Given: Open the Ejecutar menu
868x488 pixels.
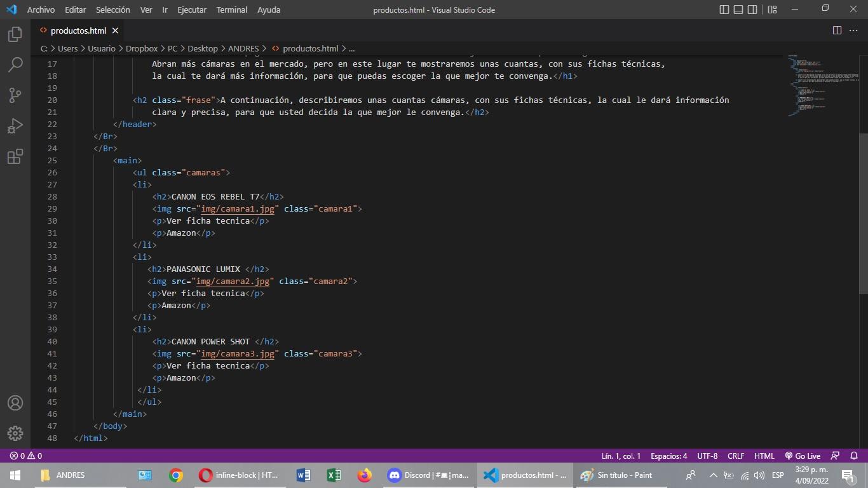Looking at the screenshot, I should (192, 10).
